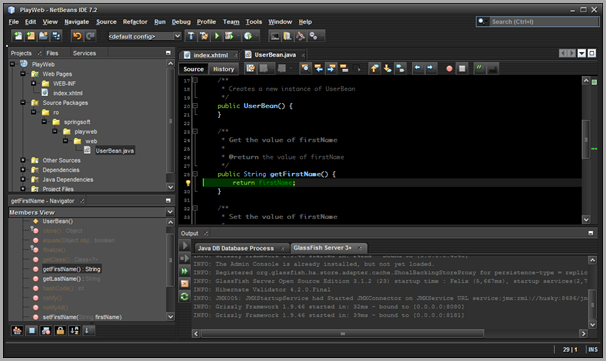Switch to Java DB Database Process tab

pos(236,248)
